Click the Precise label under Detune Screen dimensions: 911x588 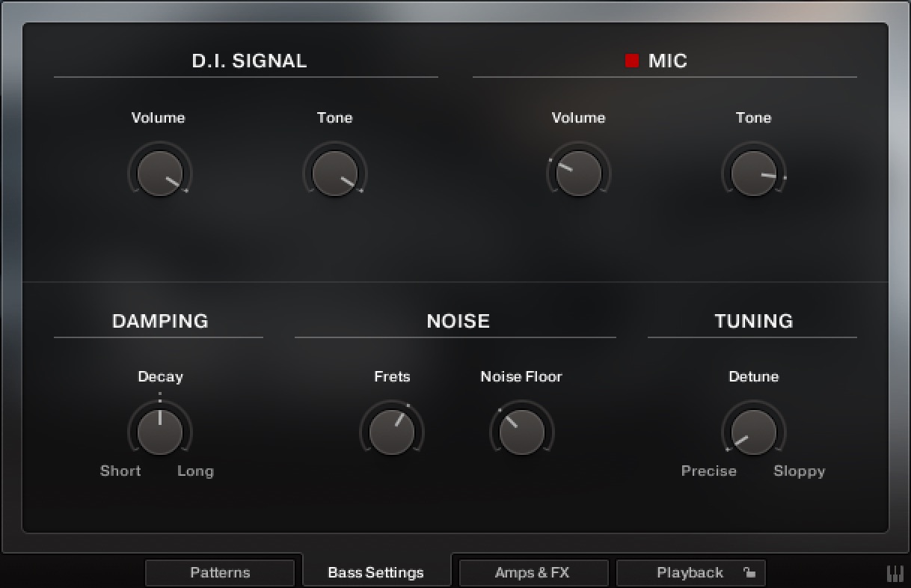tap(708, 471)
